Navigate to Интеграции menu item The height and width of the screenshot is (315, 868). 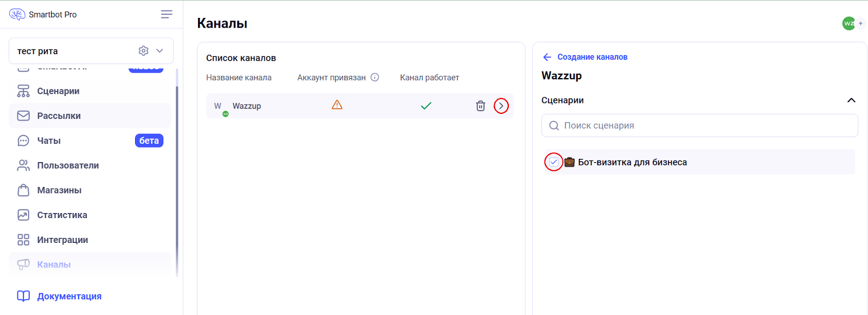(x=62, y=240)
